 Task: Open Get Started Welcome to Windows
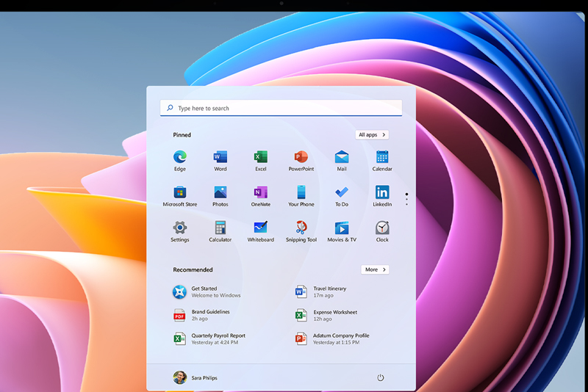[207, 291]
